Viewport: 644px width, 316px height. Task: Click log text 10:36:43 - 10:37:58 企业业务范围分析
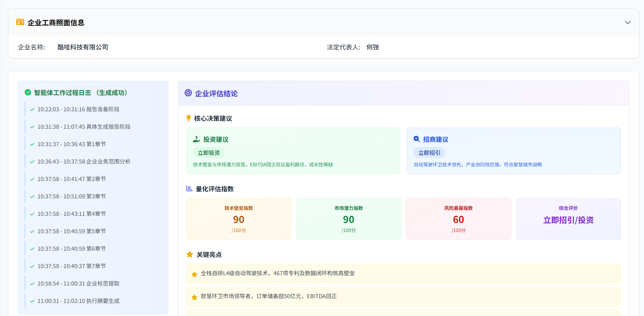[84, 162]
